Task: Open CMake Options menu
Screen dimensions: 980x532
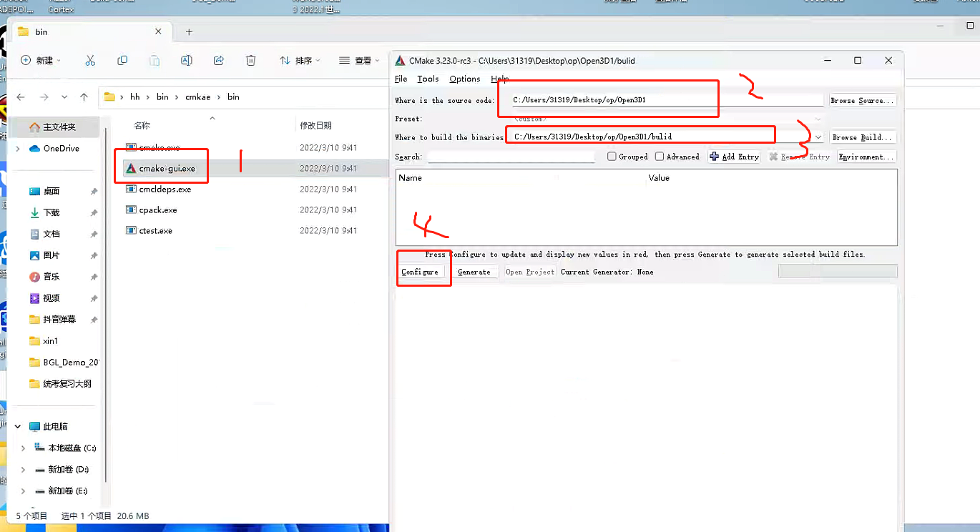Action: click(x=465, y=79)
